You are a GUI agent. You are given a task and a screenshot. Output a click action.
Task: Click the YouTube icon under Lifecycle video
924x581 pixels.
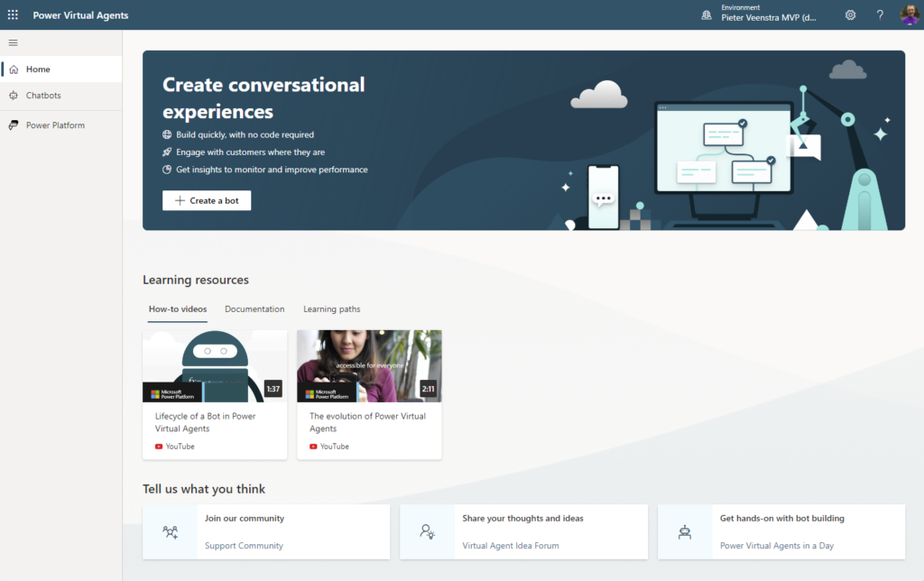coord(159,447)
